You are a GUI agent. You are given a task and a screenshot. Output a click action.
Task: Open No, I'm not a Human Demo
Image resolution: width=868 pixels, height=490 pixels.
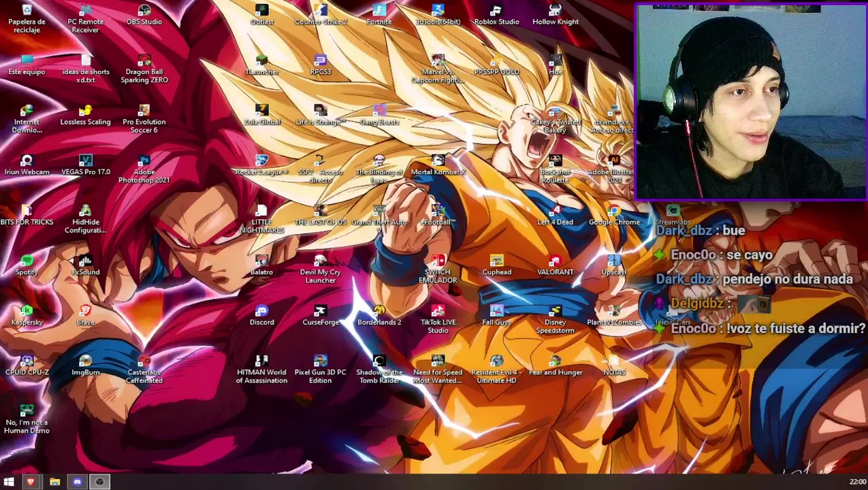point(27,419)
